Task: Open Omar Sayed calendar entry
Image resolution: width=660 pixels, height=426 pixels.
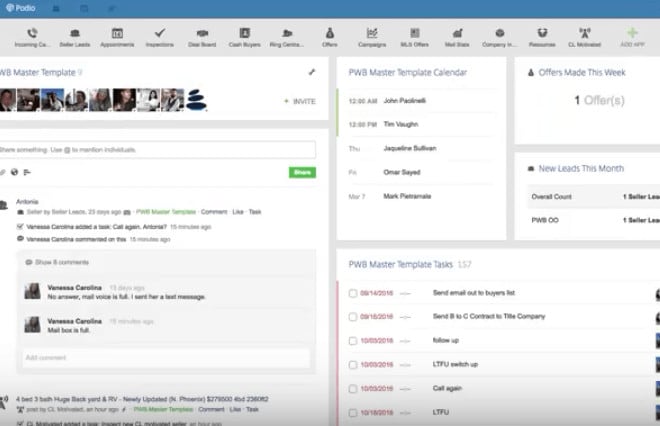Action: [402, 172]
